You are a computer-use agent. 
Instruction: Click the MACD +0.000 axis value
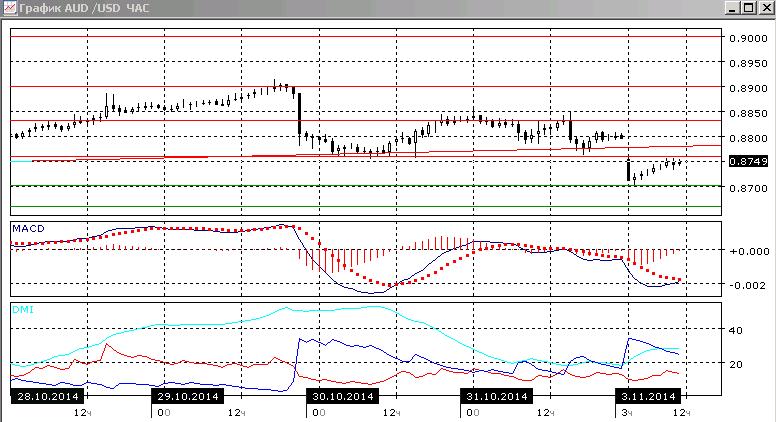749,251
